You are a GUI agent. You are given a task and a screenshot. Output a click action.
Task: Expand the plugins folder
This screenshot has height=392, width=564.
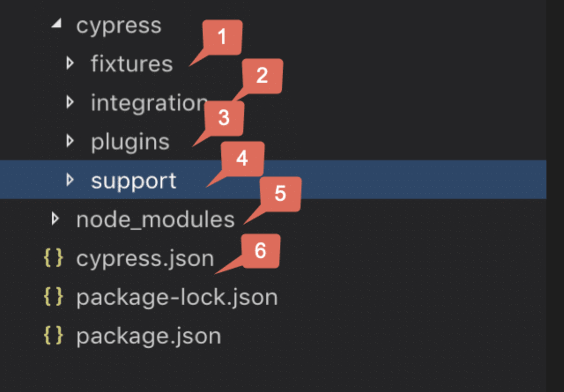click(70, 141)
